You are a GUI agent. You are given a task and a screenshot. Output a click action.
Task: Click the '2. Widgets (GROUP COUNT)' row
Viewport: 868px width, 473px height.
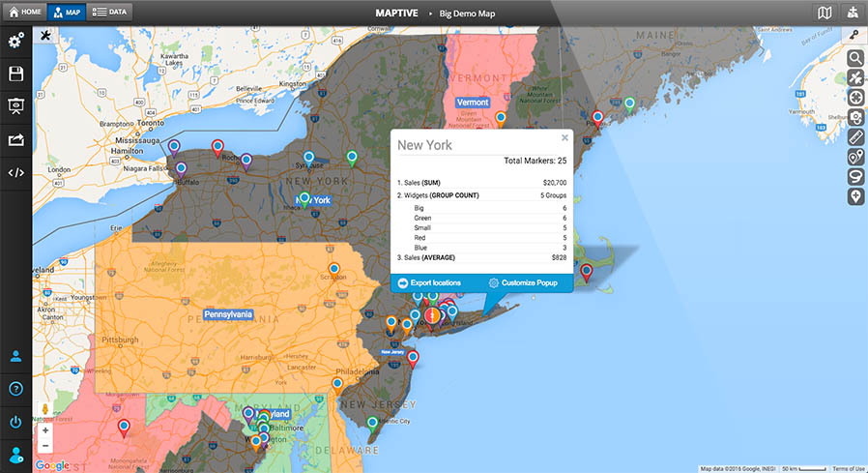tap(481, 195)
